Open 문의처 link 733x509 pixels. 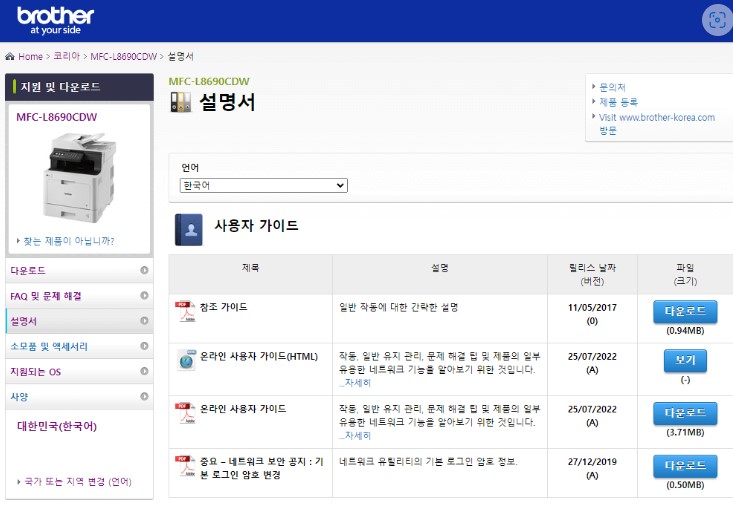[x=612, y=87]
